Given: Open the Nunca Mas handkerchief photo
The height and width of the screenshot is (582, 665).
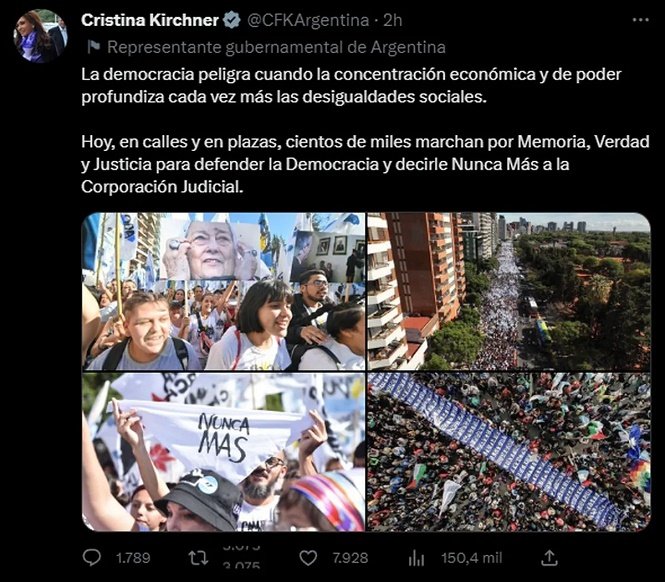Looking at the screenshot, I should click(224, 452).
